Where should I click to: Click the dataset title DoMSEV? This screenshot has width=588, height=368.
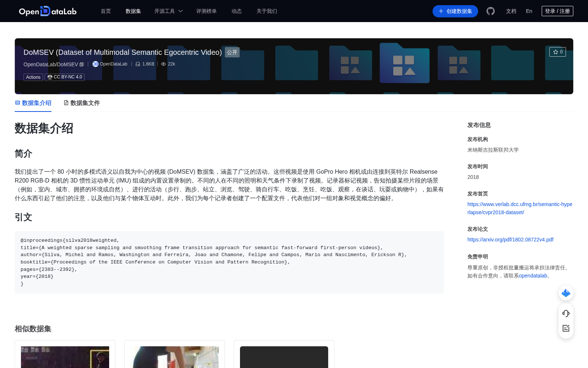coord(123,52)
